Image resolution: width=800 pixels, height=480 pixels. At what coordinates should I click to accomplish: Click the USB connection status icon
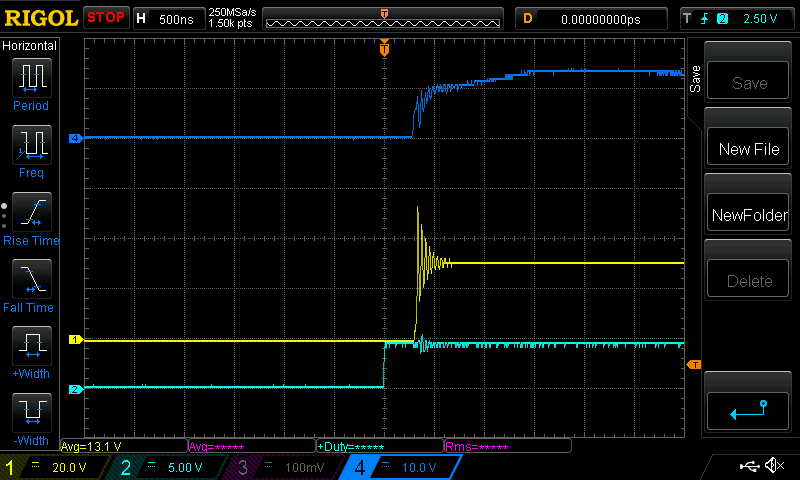click(749, 466)
